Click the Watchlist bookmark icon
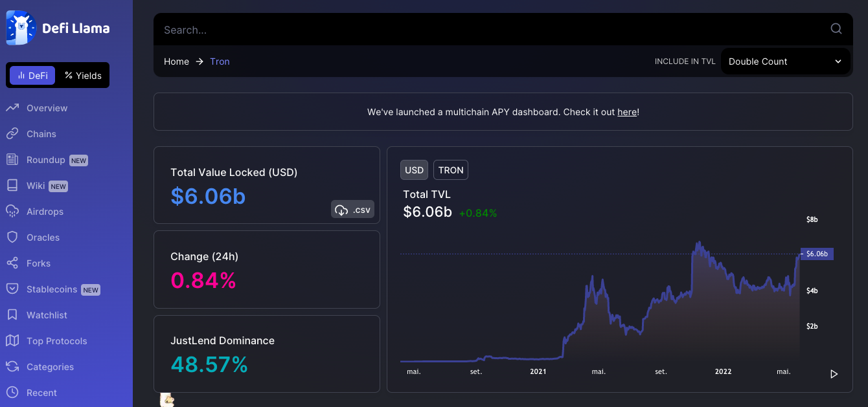This screenshot has height=407, width=868. click(12, 315)
